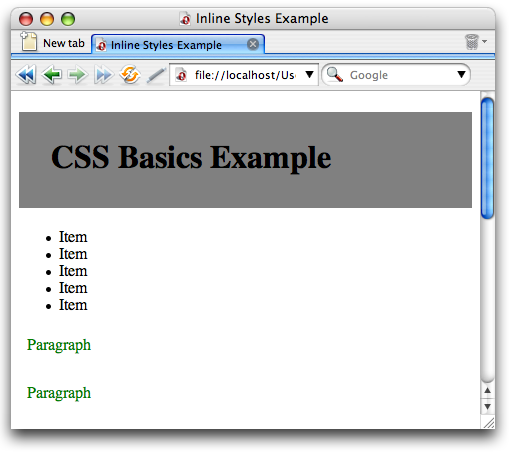516x455 pixels.
Task: Click the wand pencil toolbar icon
Action: coord(156,75)
